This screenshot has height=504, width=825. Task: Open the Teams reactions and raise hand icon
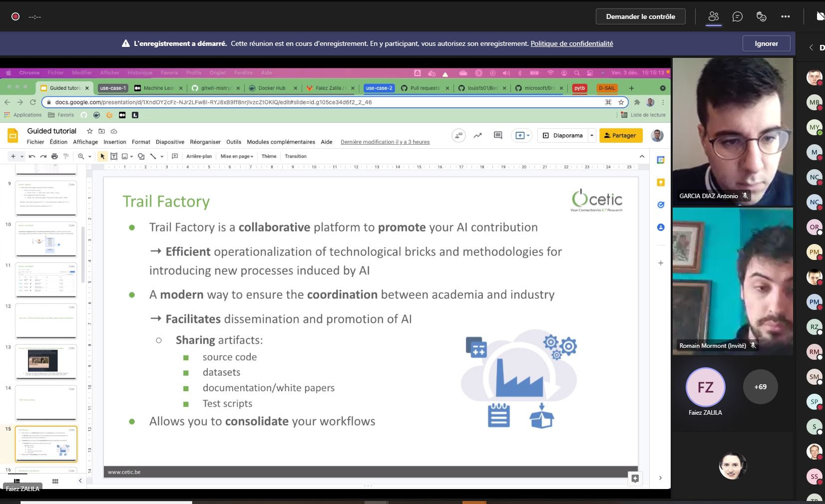tap(761, 16)
